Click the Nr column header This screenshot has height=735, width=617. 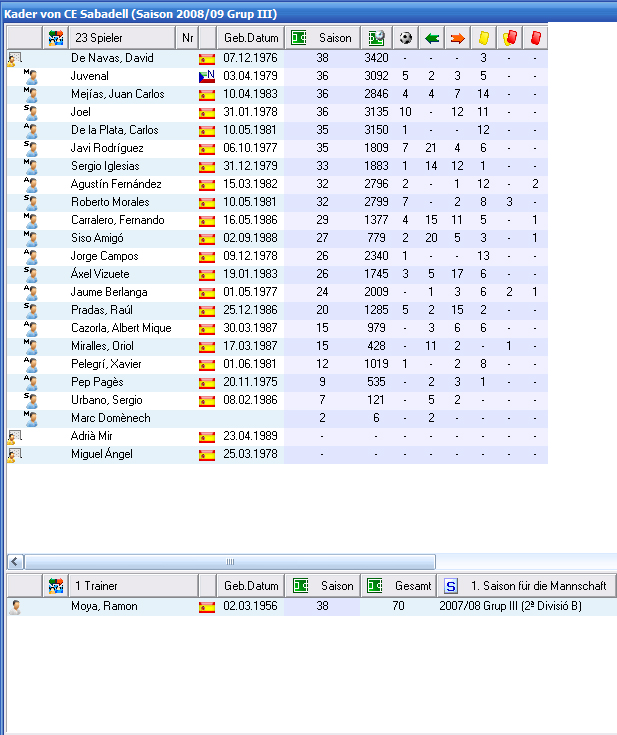188,38
